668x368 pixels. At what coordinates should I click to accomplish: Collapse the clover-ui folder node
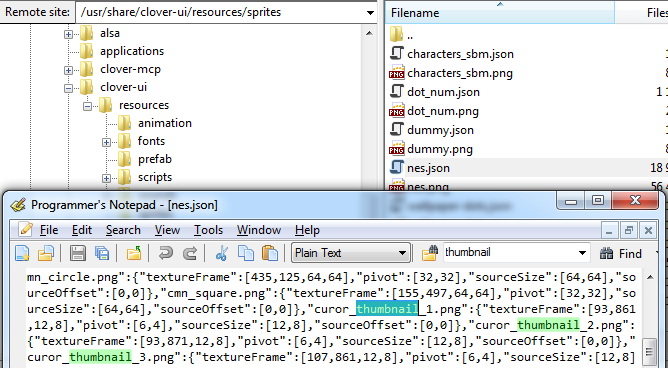(68, 89)
